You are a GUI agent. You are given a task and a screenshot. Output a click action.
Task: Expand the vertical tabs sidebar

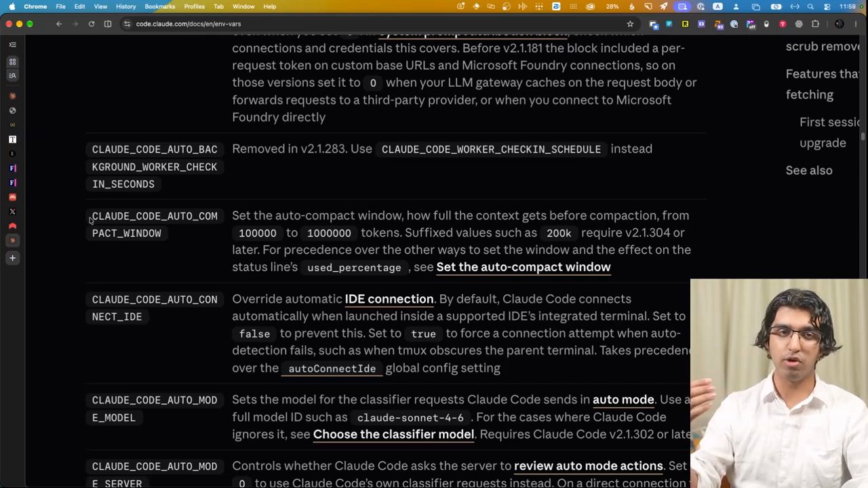pyautogui.click(x=12, y=45)
